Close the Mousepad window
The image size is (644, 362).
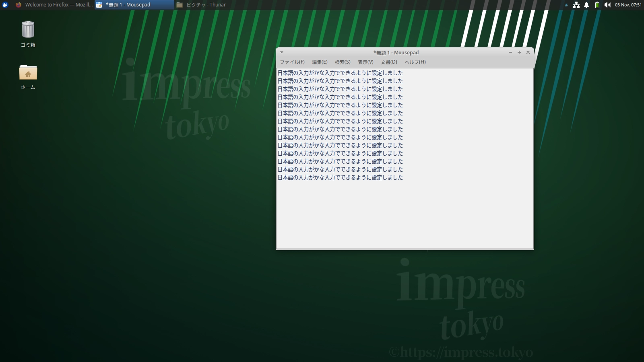528,52
